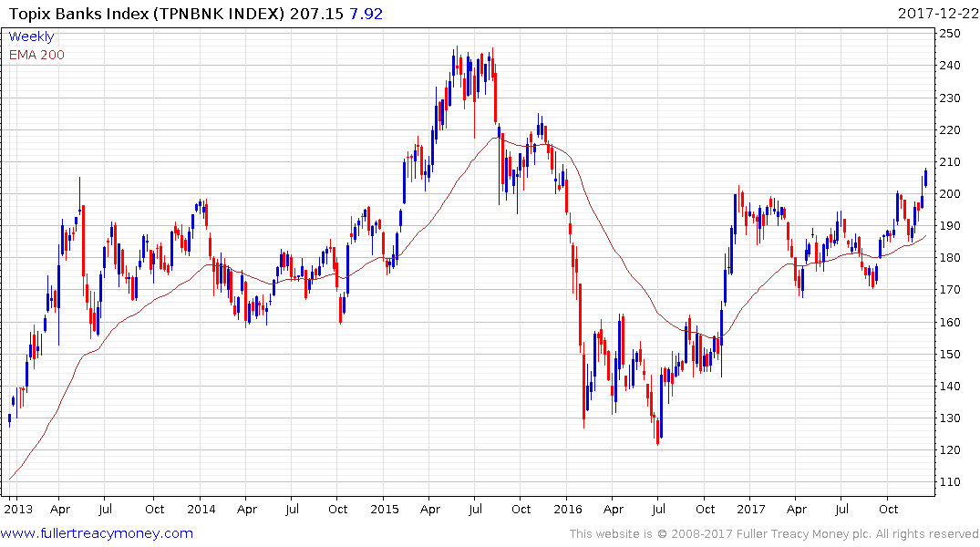The height and width of the screenshot is (547, 980).
Task: Open the www.fullertreacymoney.com link
Action: [x=97, y=533]
